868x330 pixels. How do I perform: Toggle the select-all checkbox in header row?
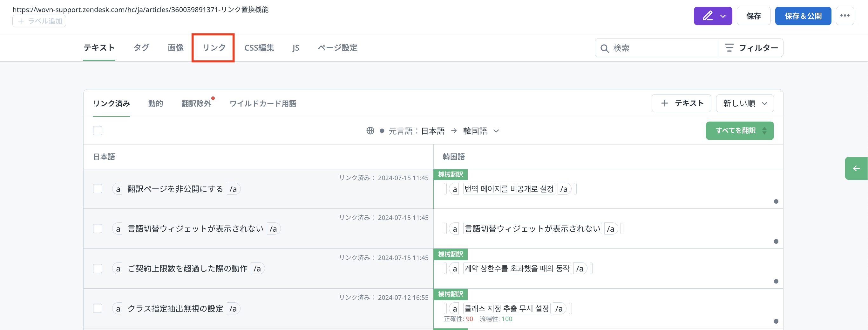tap(98, 131)
